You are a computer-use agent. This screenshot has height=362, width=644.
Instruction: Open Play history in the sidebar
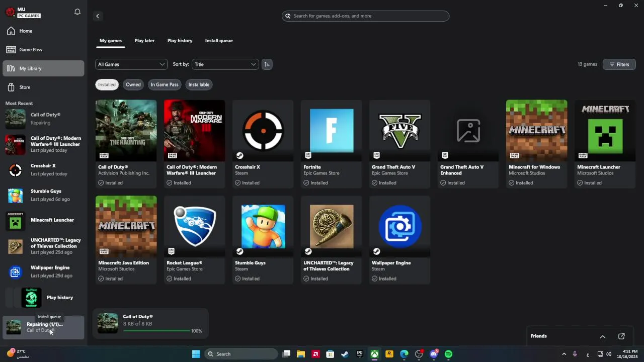pyautogui.click(x=43, y=298)
